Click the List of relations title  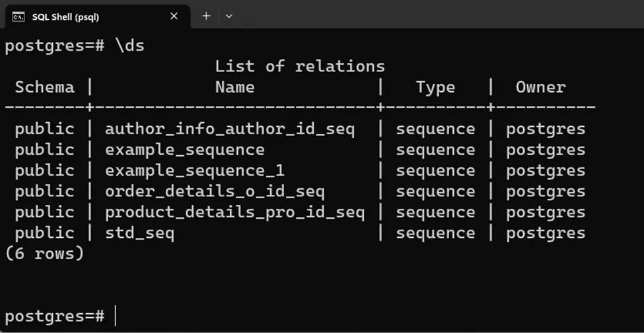(299, 66)
